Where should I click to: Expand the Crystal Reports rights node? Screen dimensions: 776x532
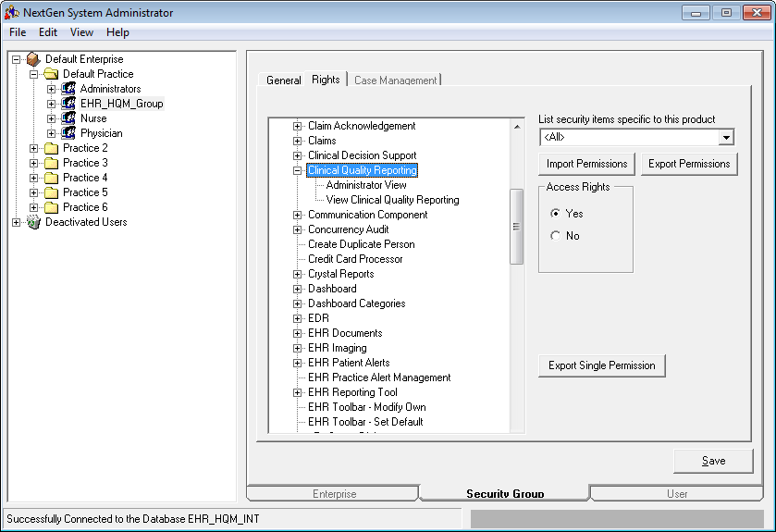pyautogui.click(x=297, y=274)
